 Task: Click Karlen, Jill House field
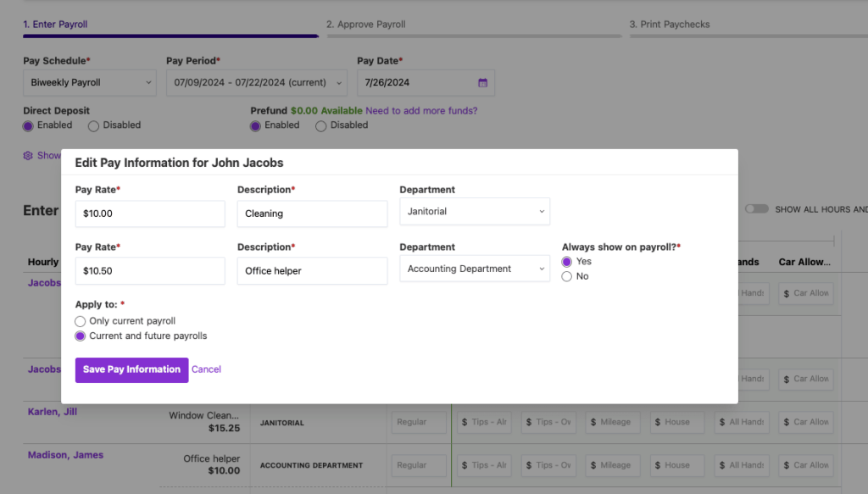pyautogui.click(x=677, y=422)
